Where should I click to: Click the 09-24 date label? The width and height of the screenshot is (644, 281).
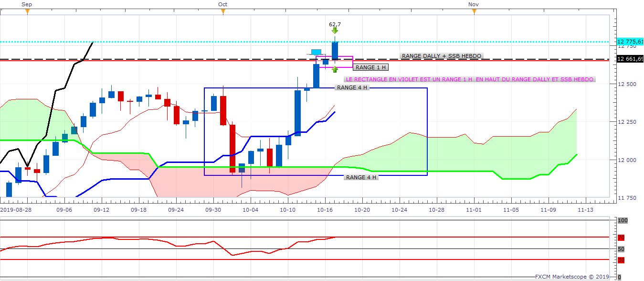click(176, 210)
